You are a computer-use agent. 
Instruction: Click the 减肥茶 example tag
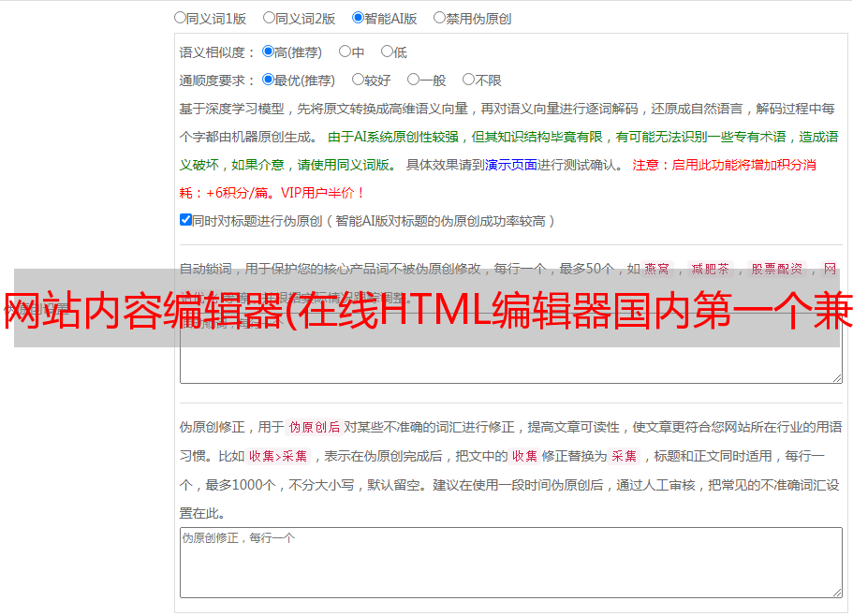coord(710,269)
